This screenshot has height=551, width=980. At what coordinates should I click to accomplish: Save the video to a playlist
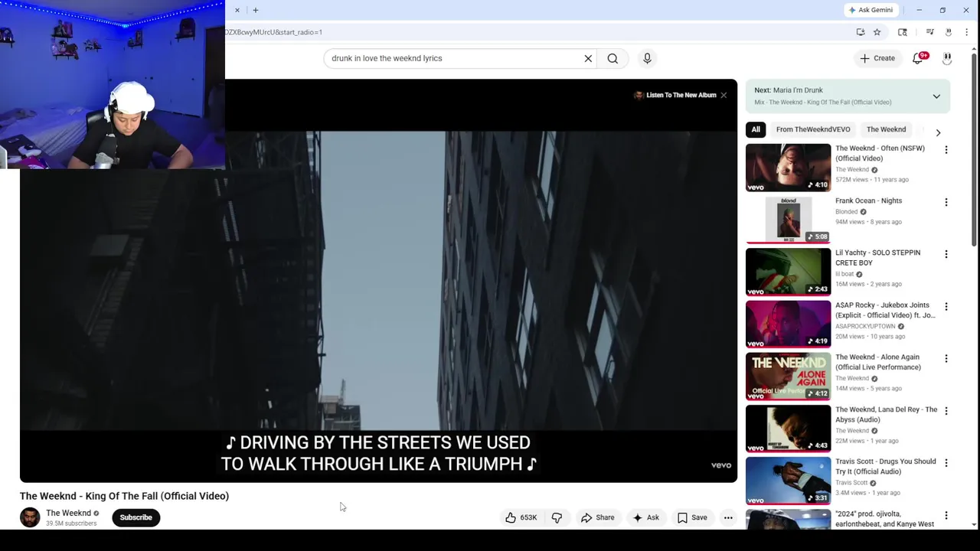pos(692,517)
